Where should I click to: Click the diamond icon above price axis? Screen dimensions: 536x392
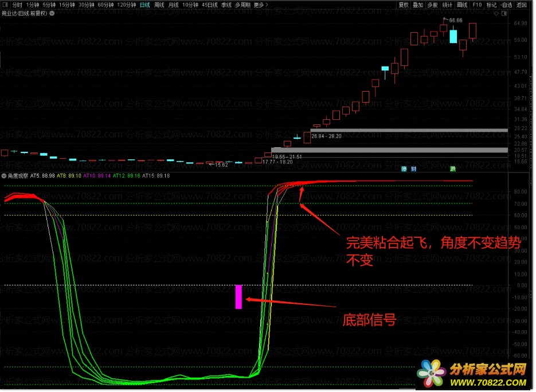[496, 13]
